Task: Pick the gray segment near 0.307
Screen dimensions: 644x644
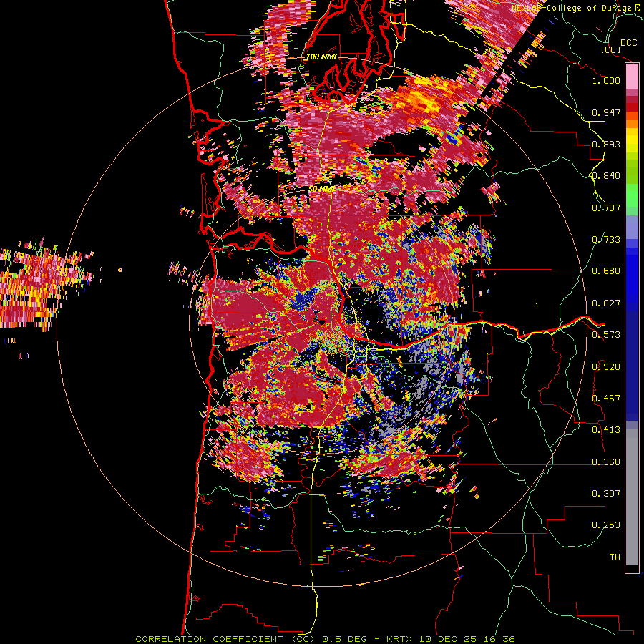Action: point(632,497)
